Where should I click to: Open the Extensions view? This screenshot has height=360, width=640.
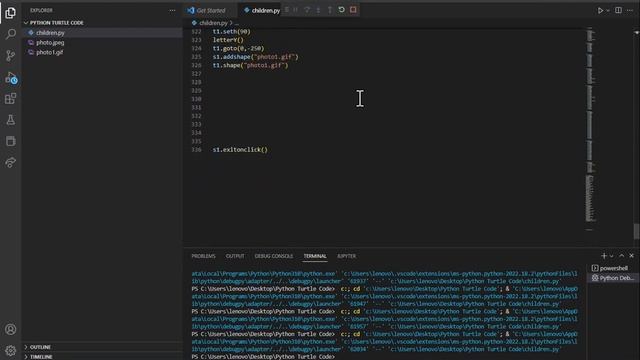tap(11, 98)
